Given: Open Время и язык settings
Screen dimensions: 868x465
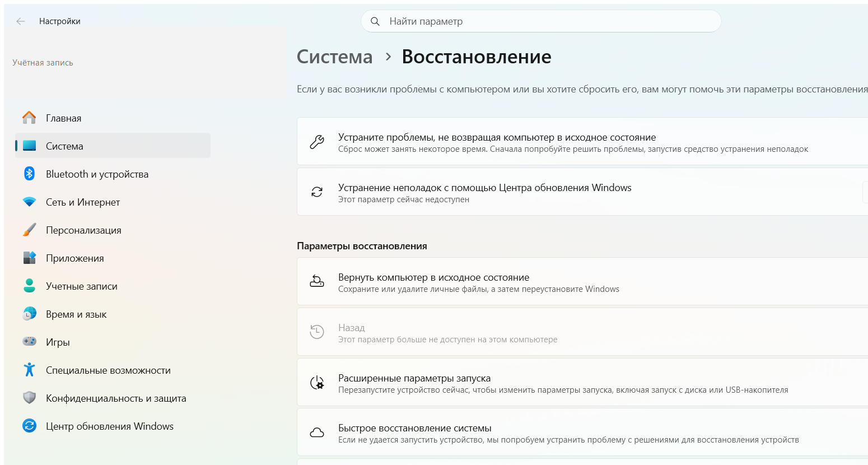Looking at the screenshot, I should tap(113, 314).
